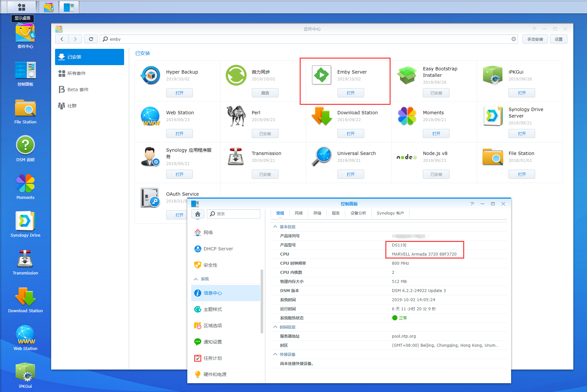Viewport: 587px width, 392px height.
Task: Go back in Package Center
Action: tap(62, 39)
